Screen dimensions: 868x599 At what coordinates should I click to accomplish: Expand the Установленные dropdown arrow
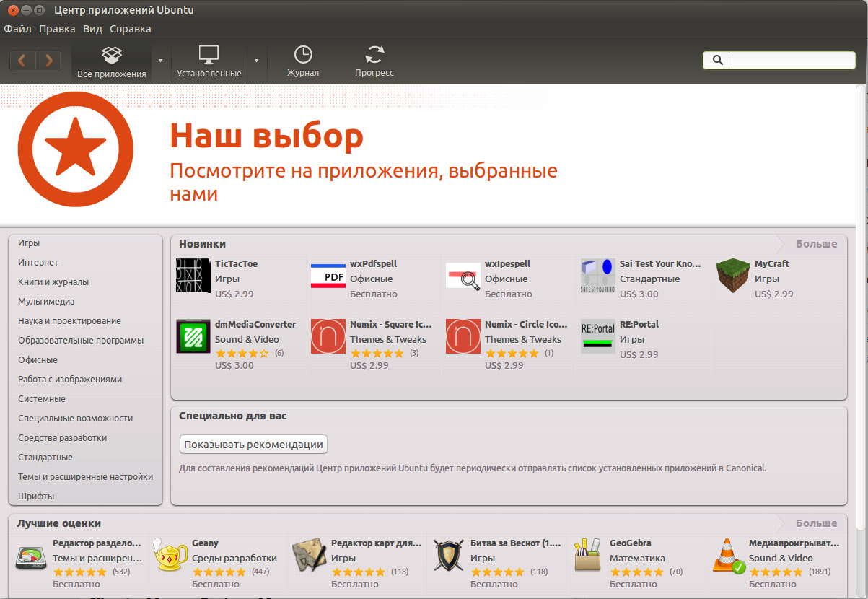click(x=256, y=61)
